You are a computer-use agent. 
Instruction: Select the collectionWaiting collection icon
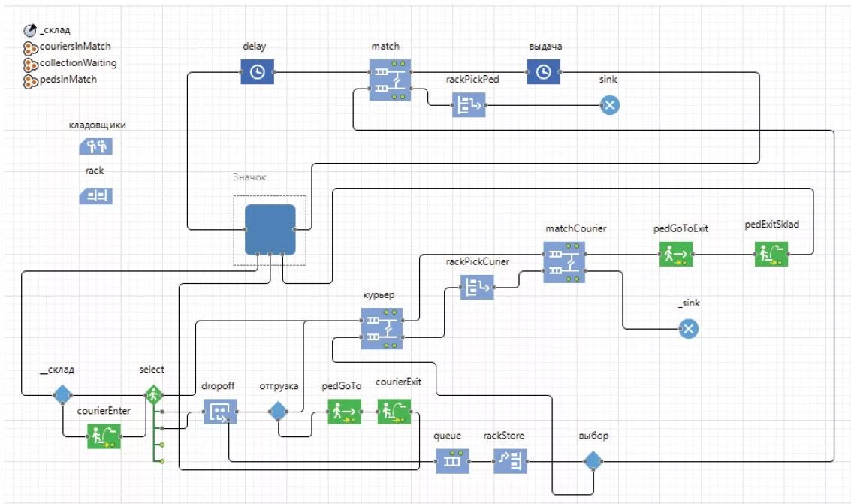point(30,65)
